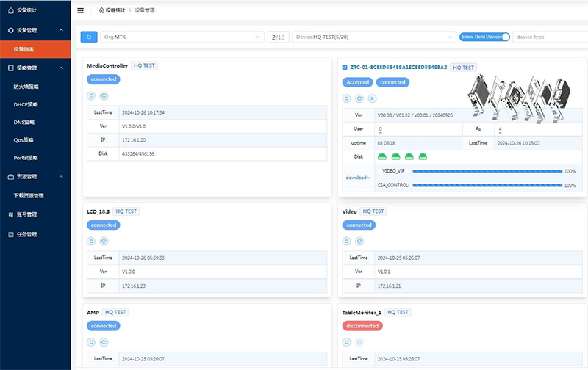Click version text V00.08 / V01.32 / V00.01
The image size is (588, 370).
[415, 115]
